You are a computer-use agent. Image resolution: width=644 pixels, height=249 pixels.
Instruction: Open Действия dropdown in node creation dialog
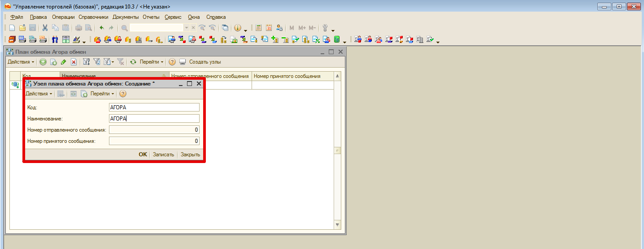click(39, 94)
